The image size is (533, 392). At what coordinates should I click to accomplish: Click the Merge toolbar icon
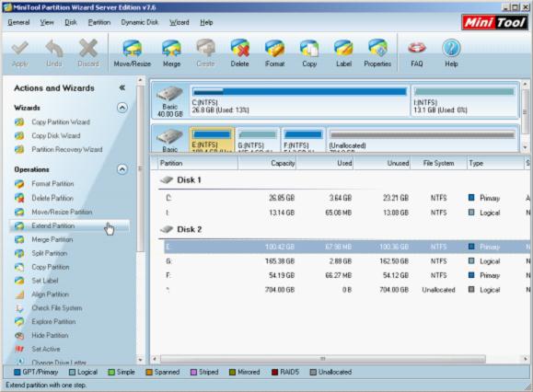pos(171,53)
